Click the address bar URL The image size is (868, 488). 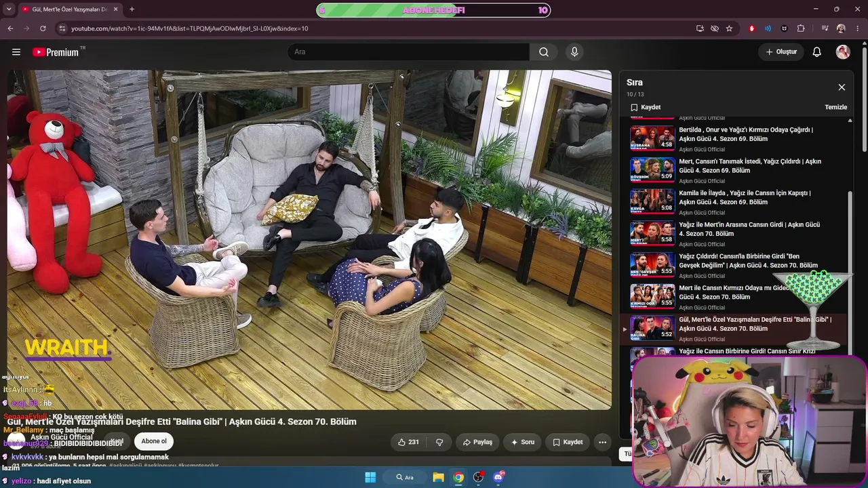[x=190, y=28]
